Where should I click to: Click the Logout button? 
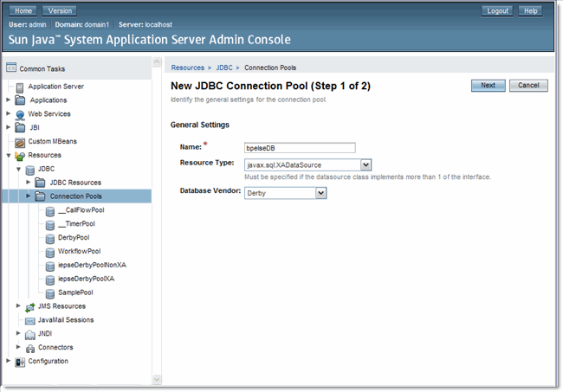[x=497, y=11]
